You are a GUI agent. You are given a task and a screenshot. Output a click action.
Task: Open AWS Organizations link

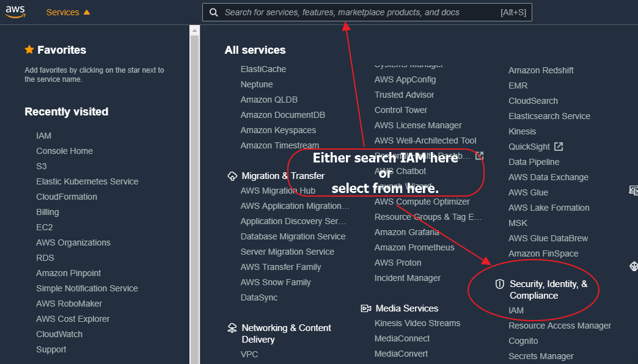point(73,243)
